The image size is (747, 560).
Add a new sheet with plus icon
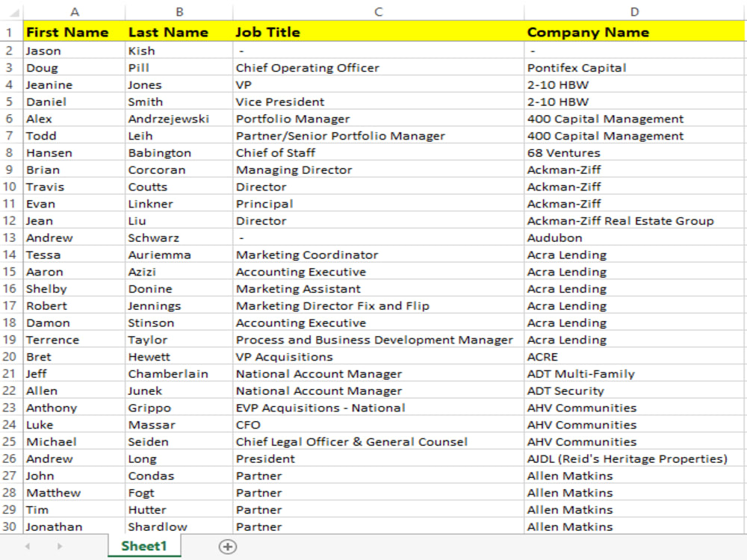pyautogui.click(x=228, y=547)
